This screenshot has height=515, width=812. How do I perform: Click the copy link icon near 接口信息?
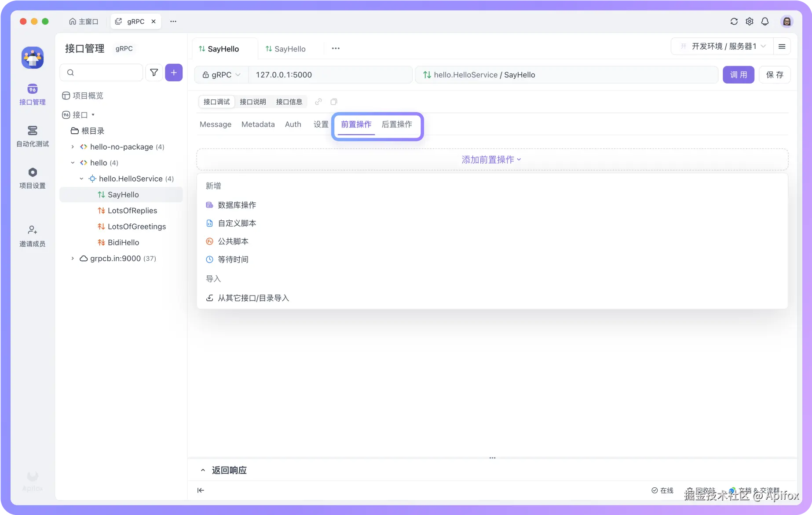318,102
